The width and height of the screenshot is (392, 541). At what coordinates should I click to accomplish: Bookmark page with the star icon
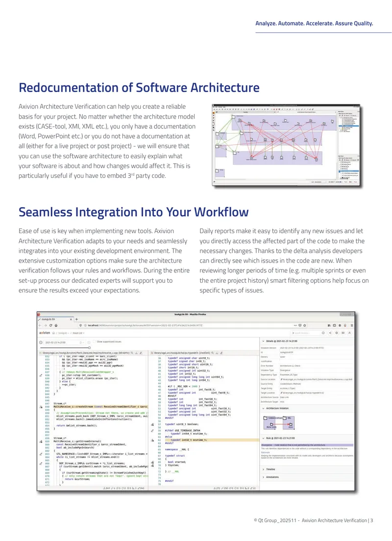[305, 325]
